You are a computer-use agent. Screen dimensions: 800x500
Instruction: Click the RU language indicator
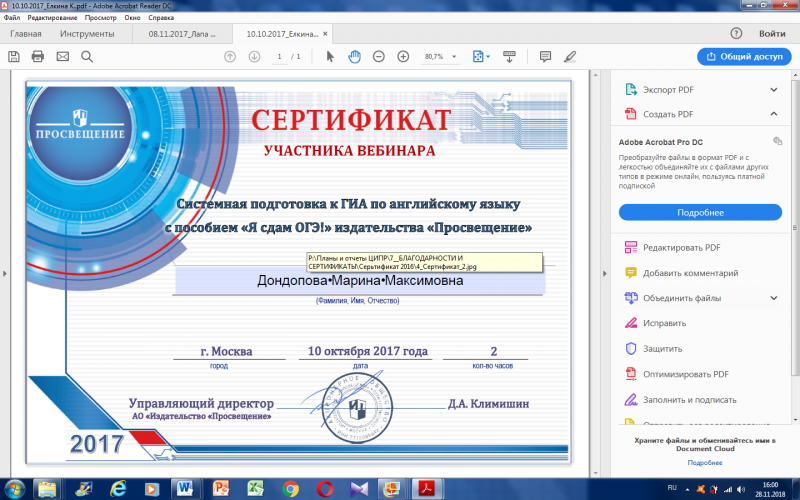tap(672, 488)
